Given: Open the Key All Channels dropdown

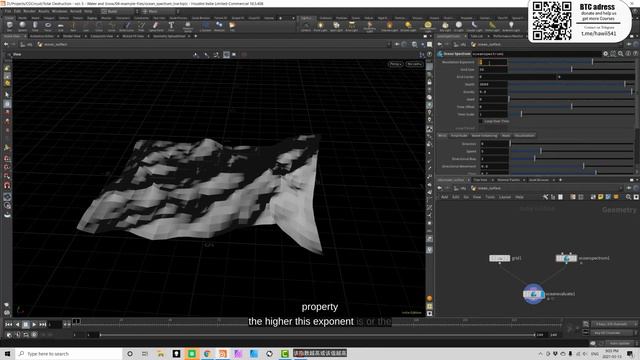Looking at the screenshot, I should point(613,333).
